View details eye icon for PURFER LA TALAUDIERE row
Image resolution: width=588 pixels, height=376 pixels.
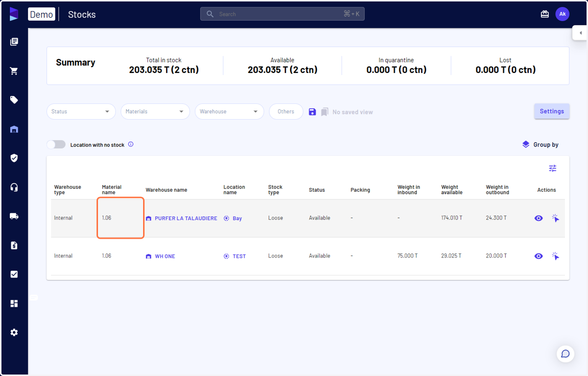(539, 218)
